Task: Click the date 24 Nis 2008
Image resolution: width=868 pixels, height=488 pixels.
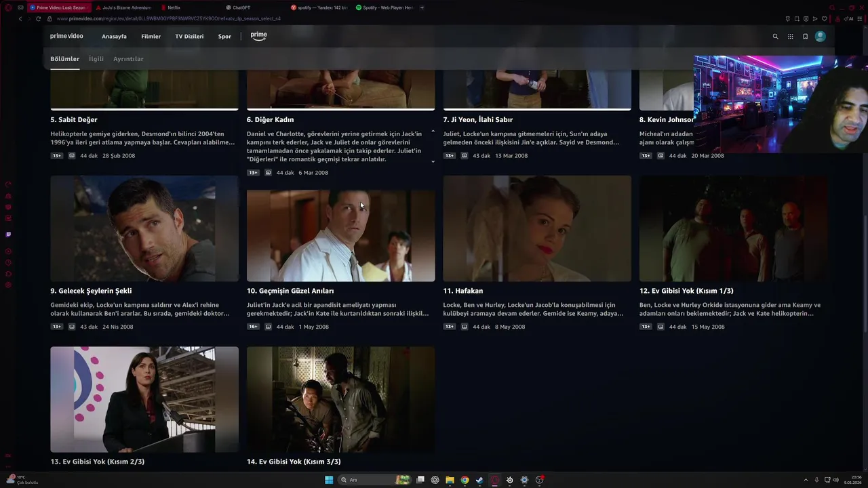Action: tap(117, 327)
